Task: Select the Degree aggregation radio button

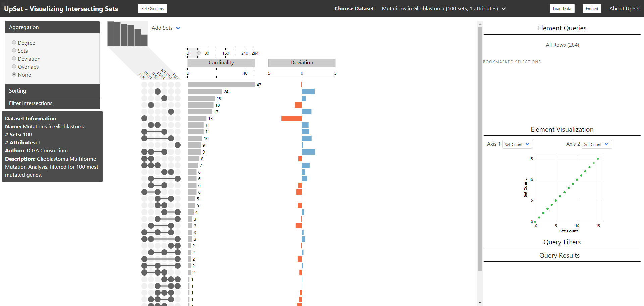Action: [14, 42]
